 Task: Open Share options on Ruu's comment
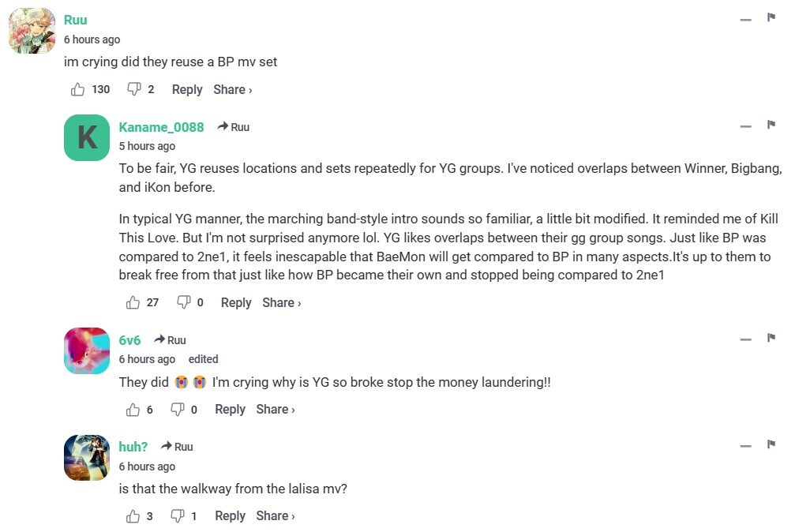(x=232, y=90)
